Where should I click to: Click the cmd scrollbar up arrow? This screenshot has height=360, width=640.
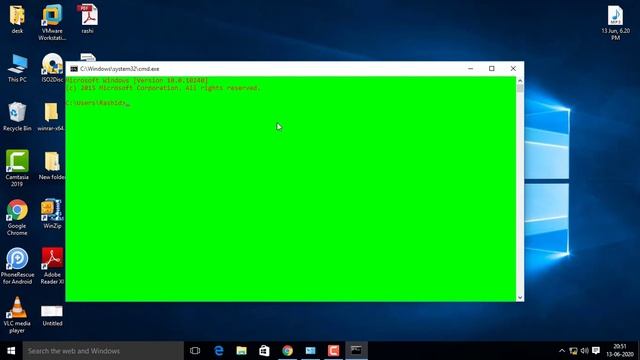[520, 80]
